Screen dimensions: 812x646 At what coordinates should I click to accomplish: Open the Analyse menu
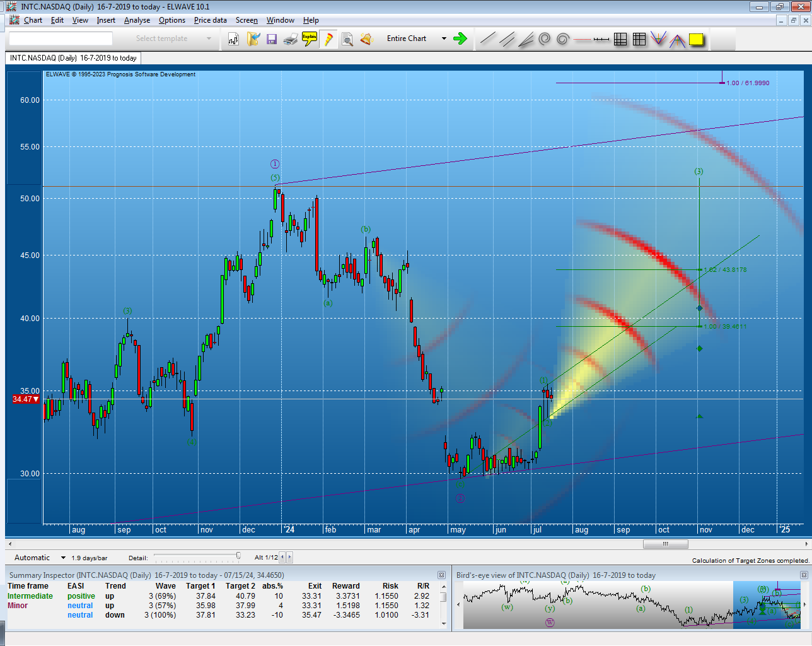(137, 20)
